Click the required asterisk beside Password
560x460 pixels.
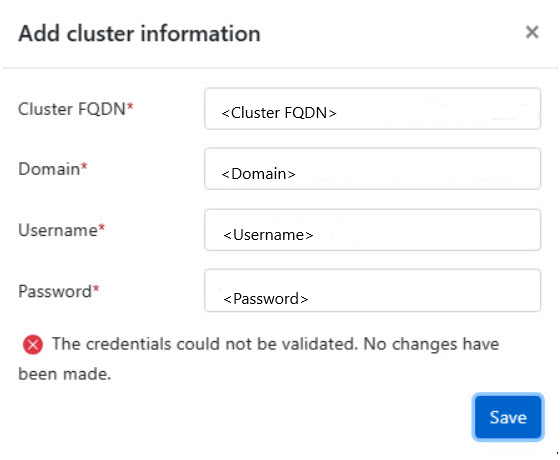coord(96,288)
